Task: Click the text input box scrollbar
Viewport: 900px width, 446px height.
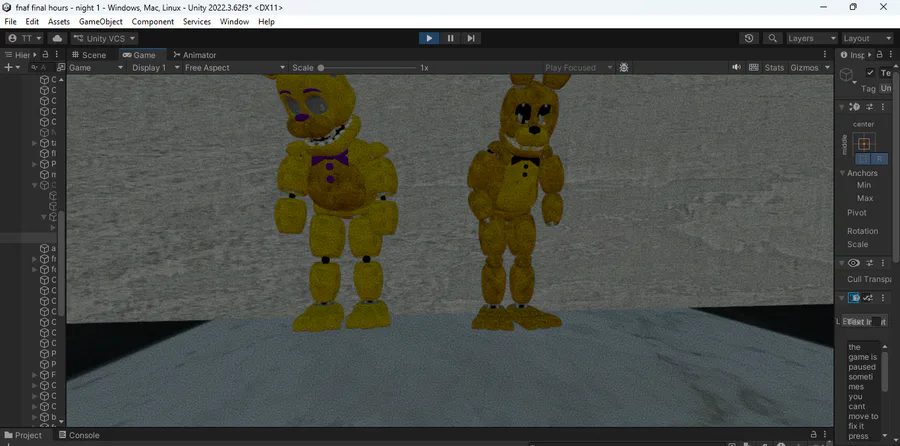Action: tap(885, 373)
